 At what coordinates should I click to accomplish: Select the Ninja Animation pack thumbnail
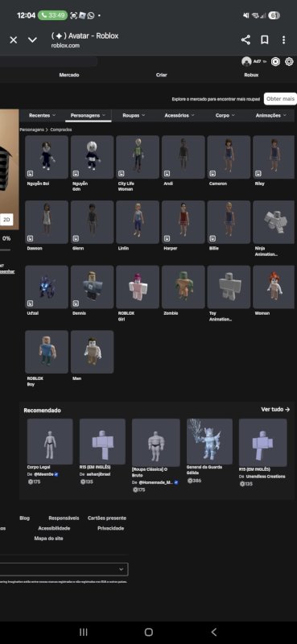coord(274,222)
